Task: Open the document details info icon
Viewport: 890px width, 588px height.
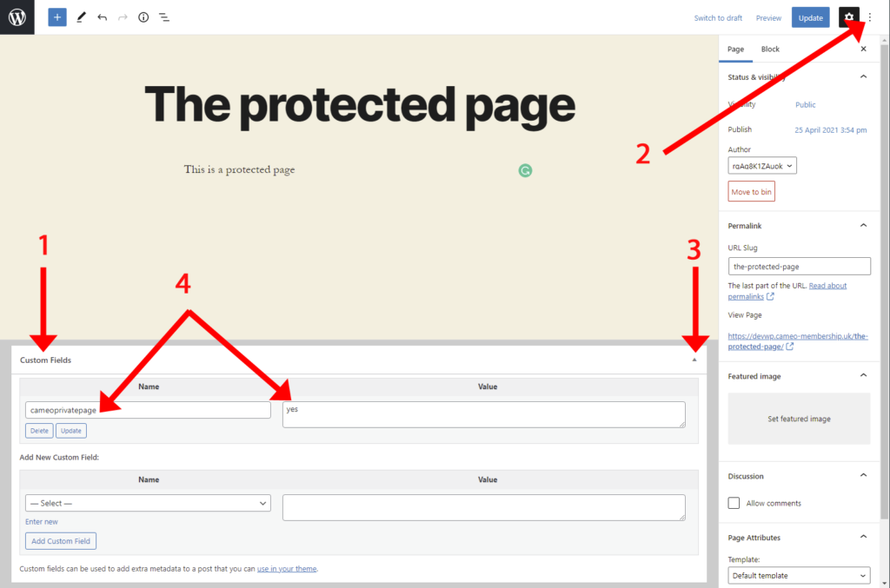Action: (143, 17)
